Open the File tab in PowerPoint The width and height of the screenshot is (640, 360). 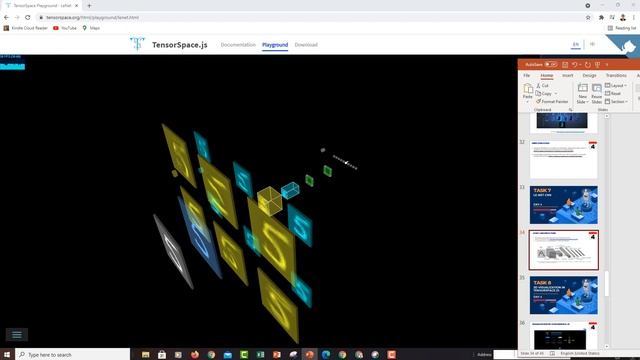click(527, 76)
